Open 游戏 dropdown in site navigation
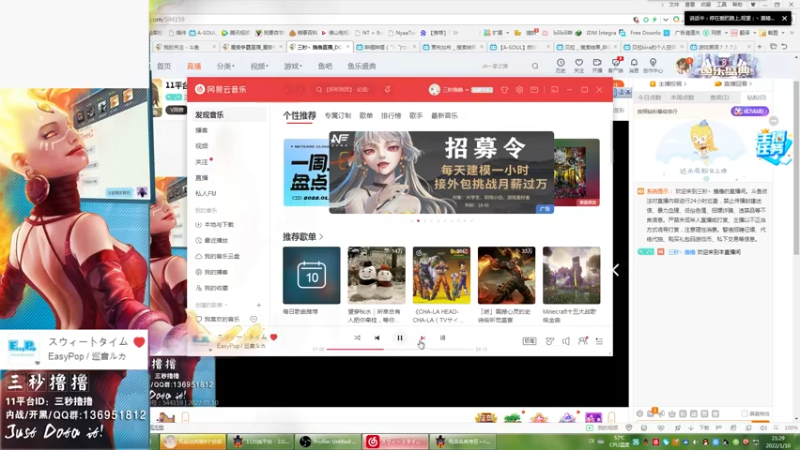The width and height of the screenshot is (800, 450). pyautogui.click(x=293, y=66)
